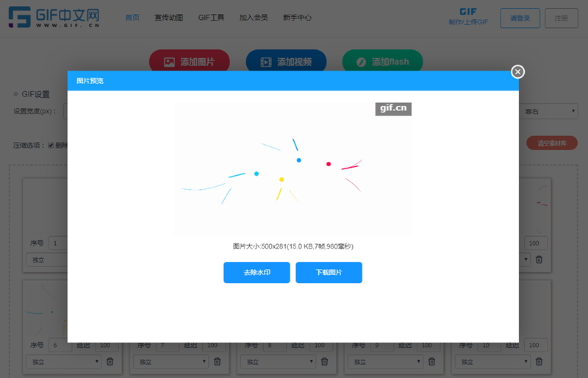Close the image preview dialog
Viewport: 588px width, 378px height.
pyautogui.click(x=518, y=71)
